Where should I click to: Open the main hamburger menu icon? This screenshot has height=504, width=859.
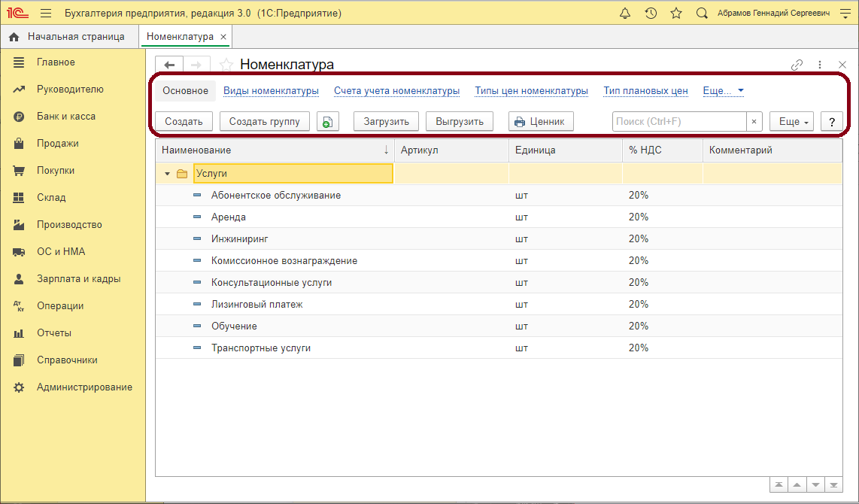46,14
